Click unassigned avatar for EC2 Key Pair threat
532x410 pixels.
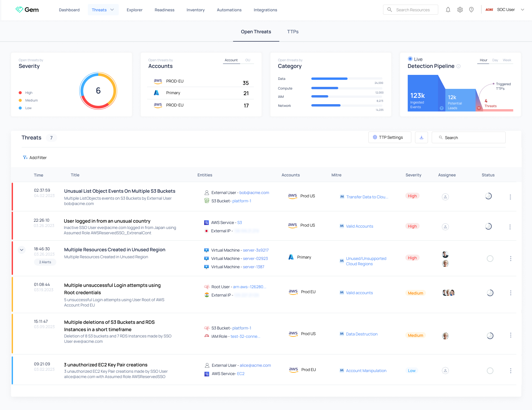pyautogui.click(x=445, y=370)
